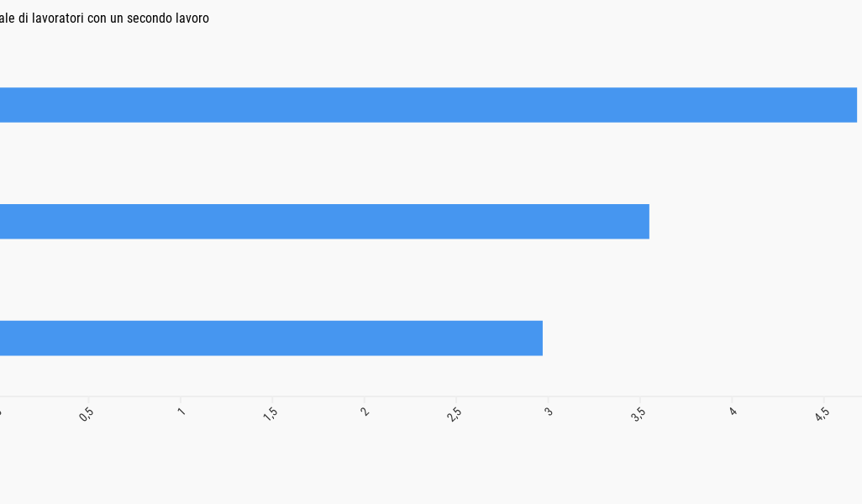
Task: Click the 4,5 x-axis label
Action: [822, 413]
